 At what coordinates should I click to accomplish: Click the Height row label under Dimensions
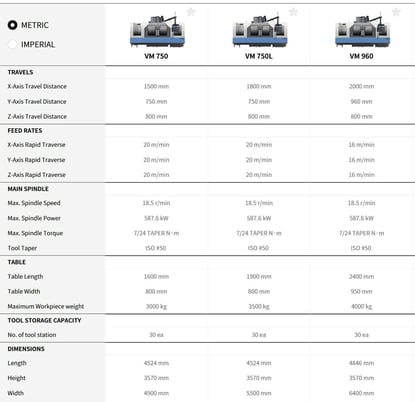(17, 378)
